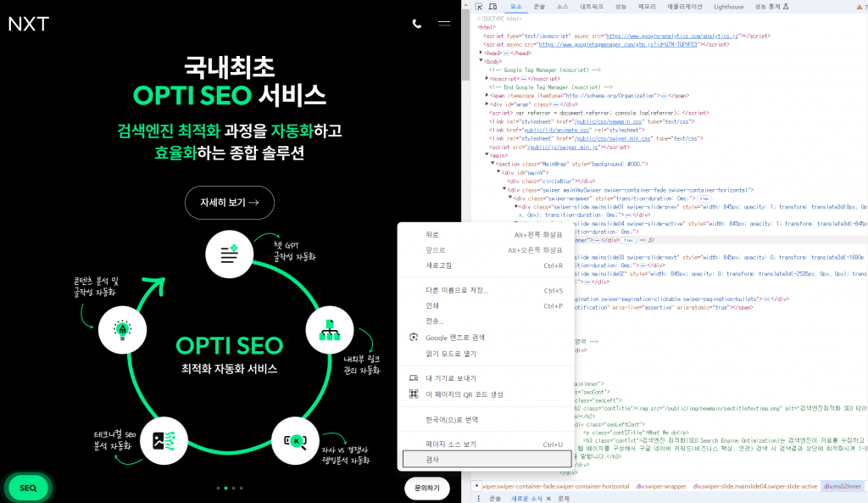The width and height of the screenshot is (868, 503).
Task: Collapse the body element in DOM tree
Action: [x=481, y=61]
